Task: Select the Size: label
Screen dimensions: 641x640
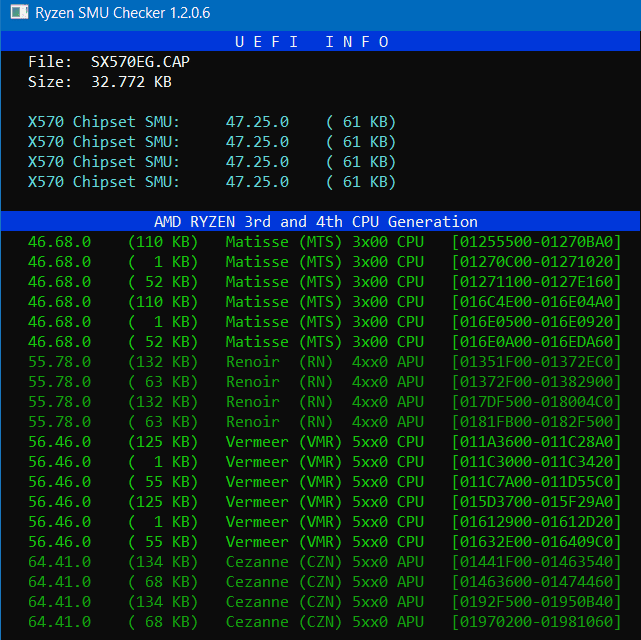Action: (x=50, y=82)
